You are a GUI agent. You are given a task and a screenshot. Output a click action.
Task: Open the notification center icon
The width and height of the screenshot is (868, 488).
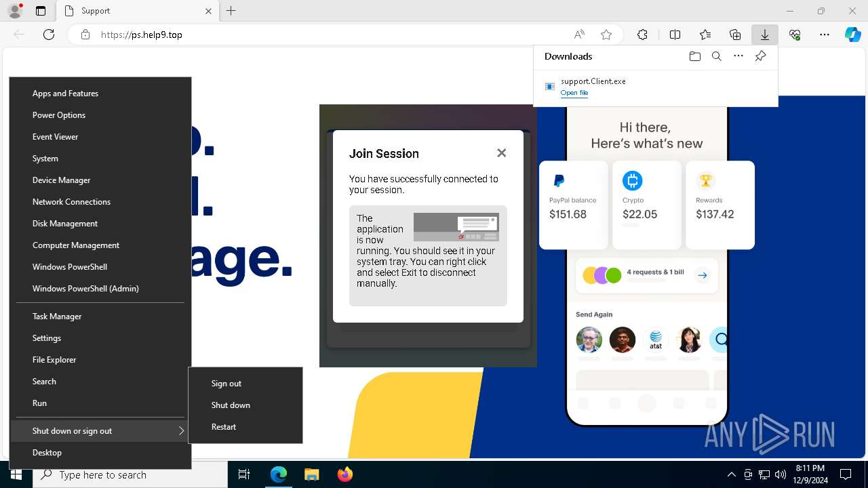click(846, 474)
